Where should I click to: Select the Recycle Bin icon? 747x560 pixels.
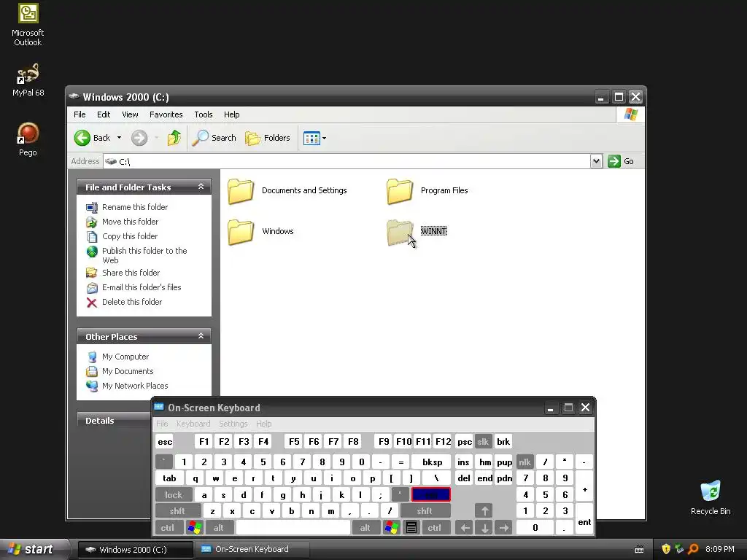coord(711,498)
